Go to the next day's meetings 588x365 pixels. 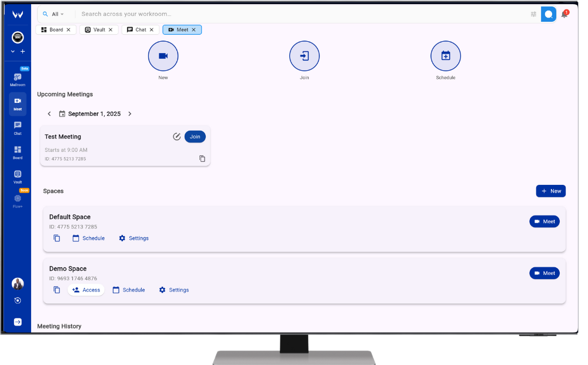tap(130, 114)
